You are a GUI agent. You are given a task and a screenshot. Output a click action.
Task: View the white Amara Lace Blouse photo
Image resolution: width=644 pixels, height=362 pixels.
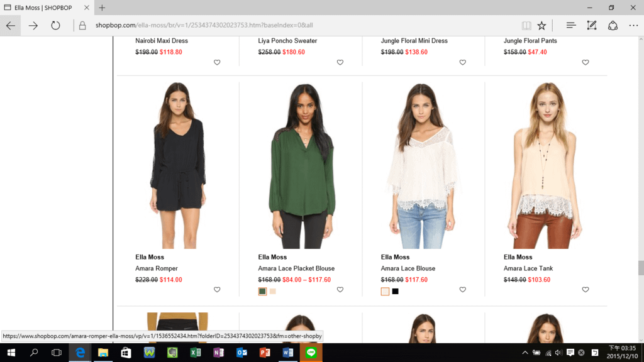tap(423, 165)
